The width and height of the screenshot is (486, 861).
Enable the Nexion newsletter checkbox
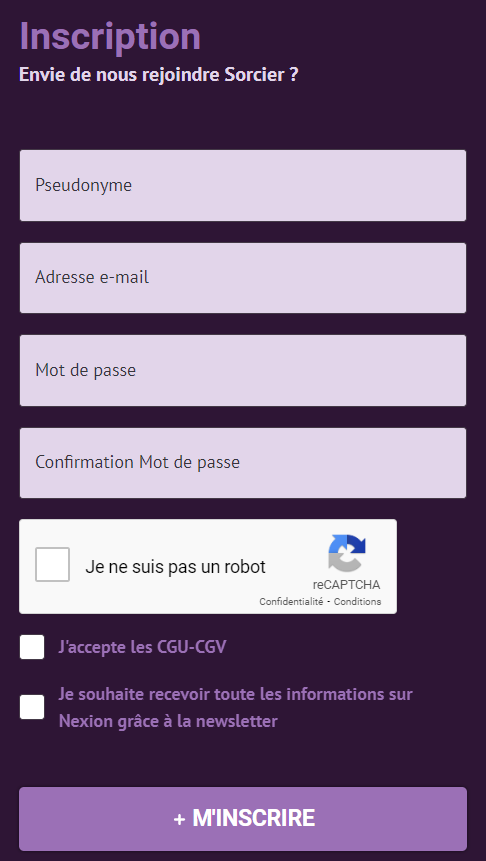(32, 707)
